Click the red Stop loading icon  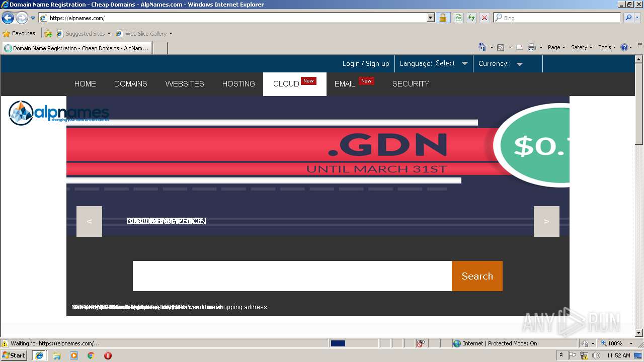click(x=484, y=18)
